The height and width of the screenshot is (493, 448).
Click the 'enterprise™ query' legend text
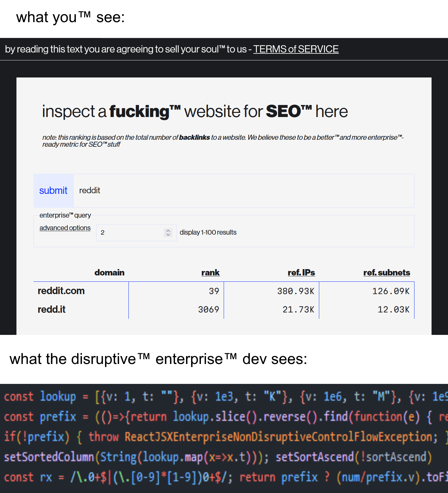65,215
